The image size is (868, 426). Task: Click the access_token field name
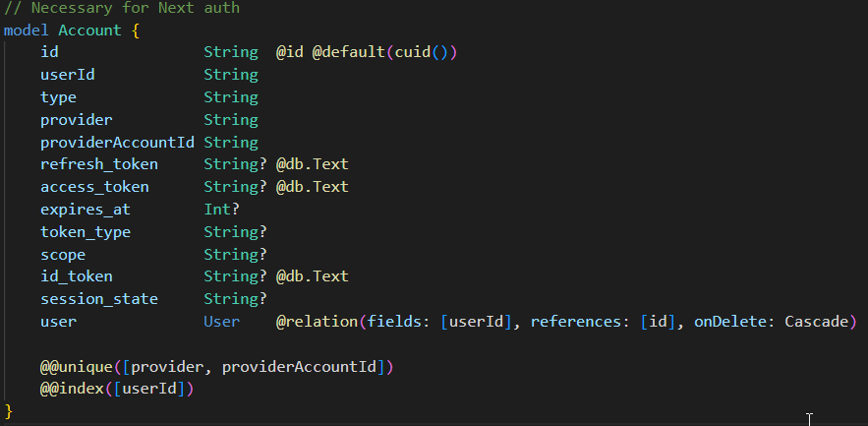(94, 187)
